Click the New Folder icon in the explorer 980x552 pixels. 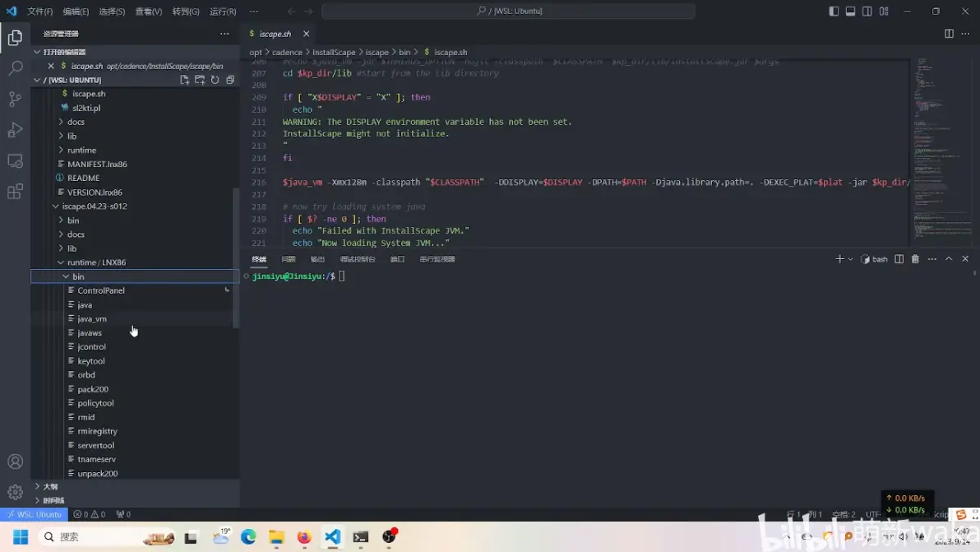click(x=200, y=80)
